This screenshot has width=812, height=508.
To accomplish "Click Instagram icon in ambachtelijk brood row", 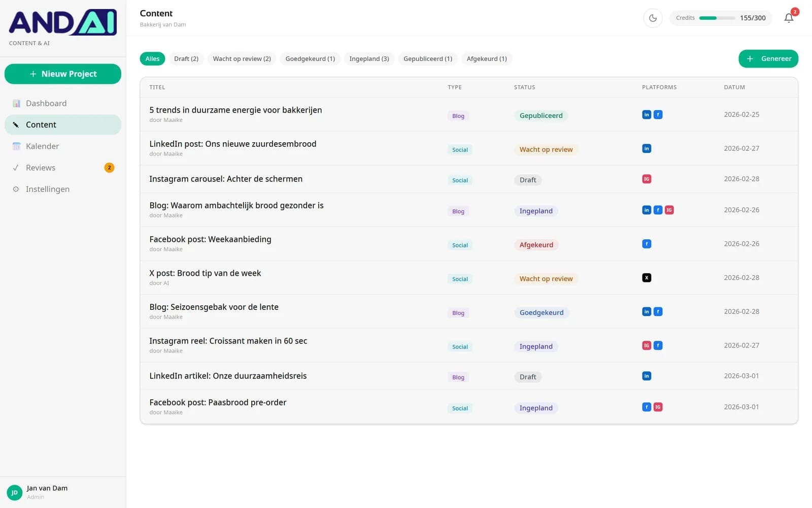I will [669, 210].
